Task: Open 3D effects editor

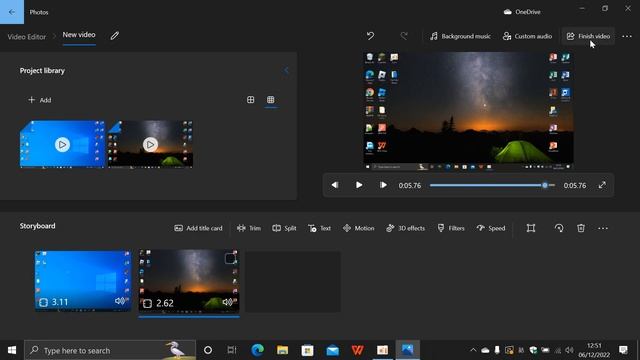Action: tap(405, 228)
